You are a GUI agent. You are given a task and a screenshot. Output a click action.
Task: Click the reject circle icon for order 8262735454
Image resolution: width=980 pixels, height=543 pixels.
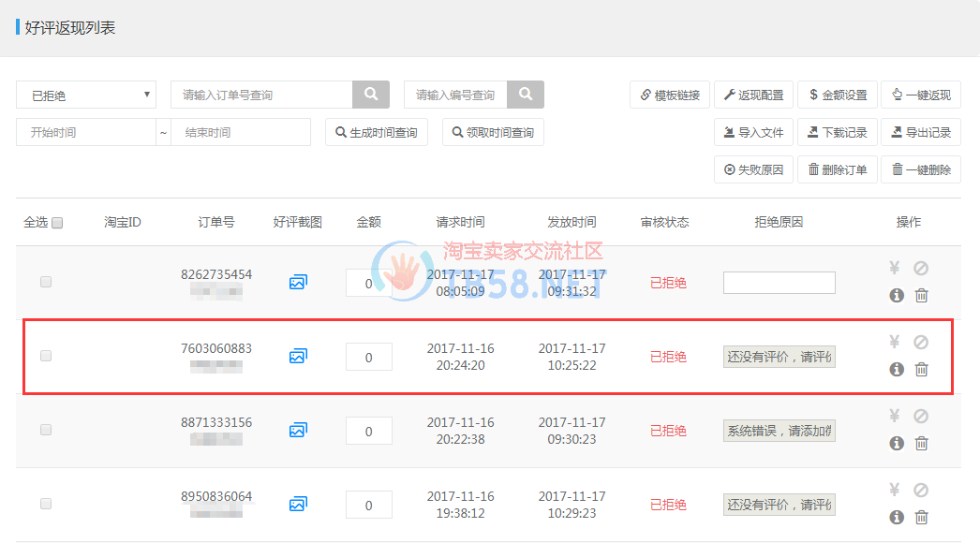[x=921, y=268]
